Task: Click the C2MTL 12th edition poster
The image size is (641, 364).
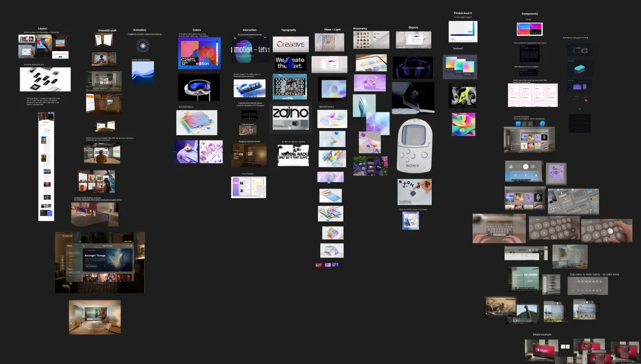Action: click(199, 53)
